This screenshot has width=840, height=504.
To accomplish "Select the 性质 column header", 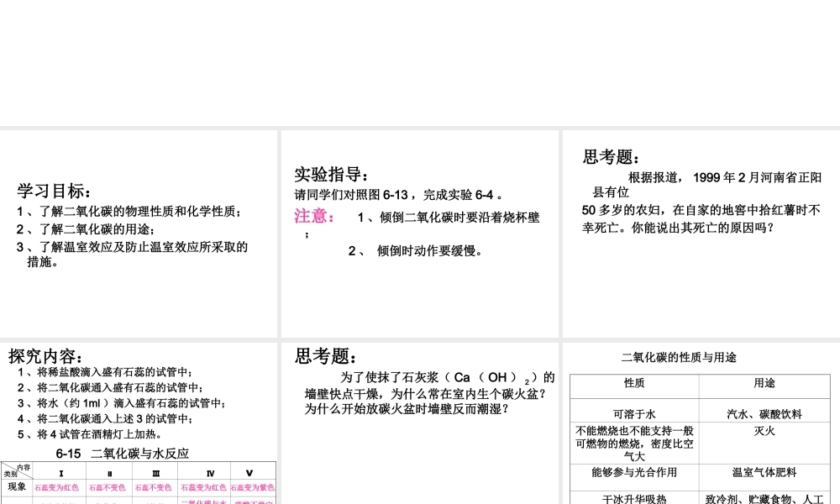I will point(634,383).
